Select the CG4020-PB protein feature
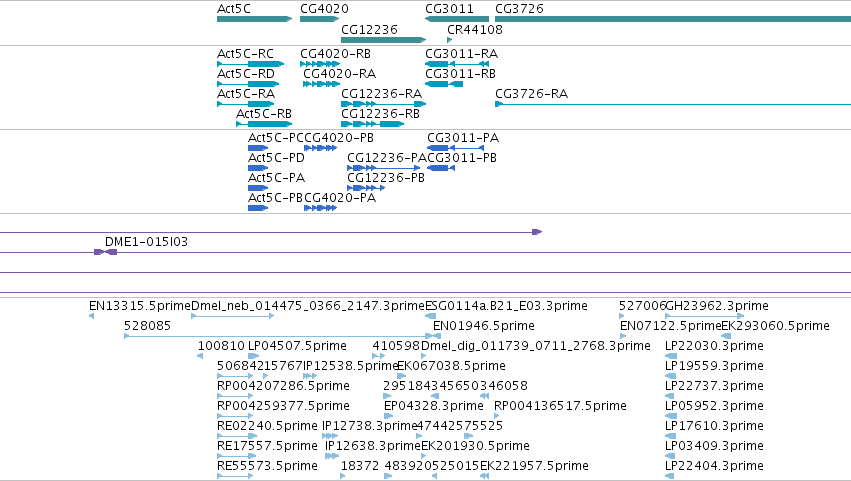This screenshot has width=851, height=481. click(321, 148)
